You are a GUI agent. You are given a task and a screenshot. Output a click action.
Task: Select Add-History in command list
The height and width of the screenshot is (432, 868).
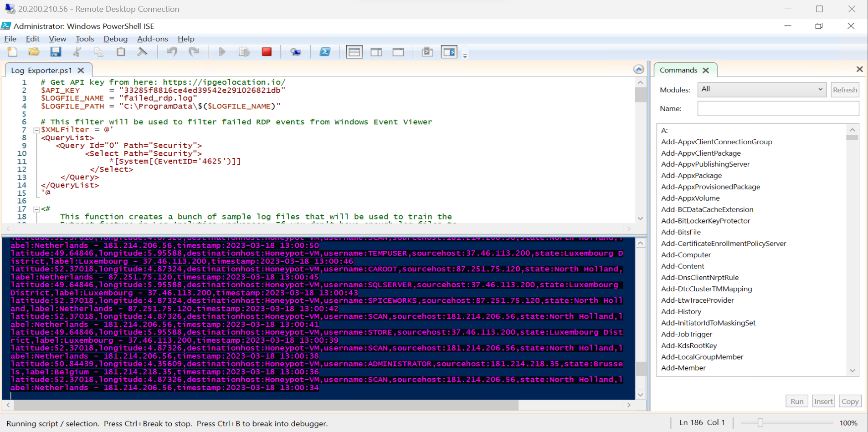[681, 312]
